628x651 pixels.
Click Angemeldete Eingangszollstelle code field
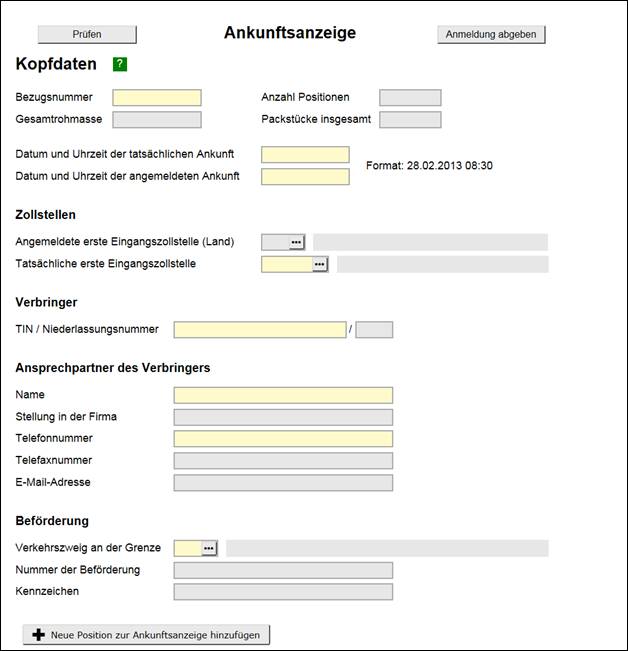point(275,242)
